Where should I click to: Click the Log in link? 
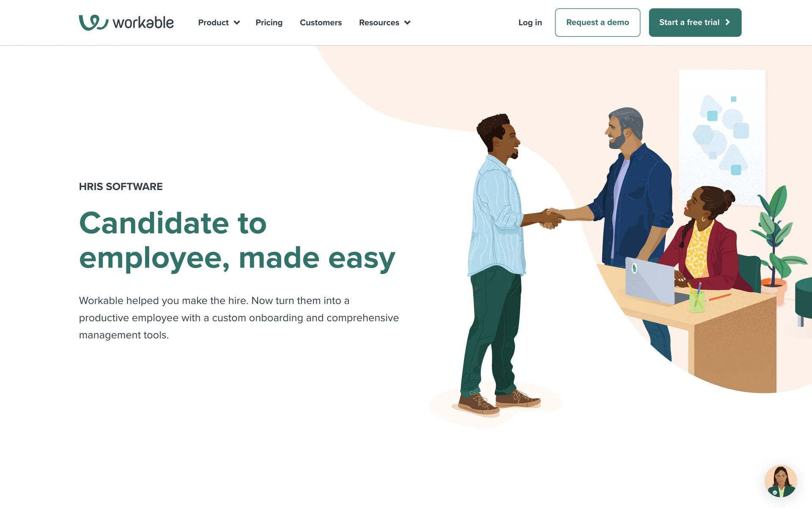pos(530,22)
